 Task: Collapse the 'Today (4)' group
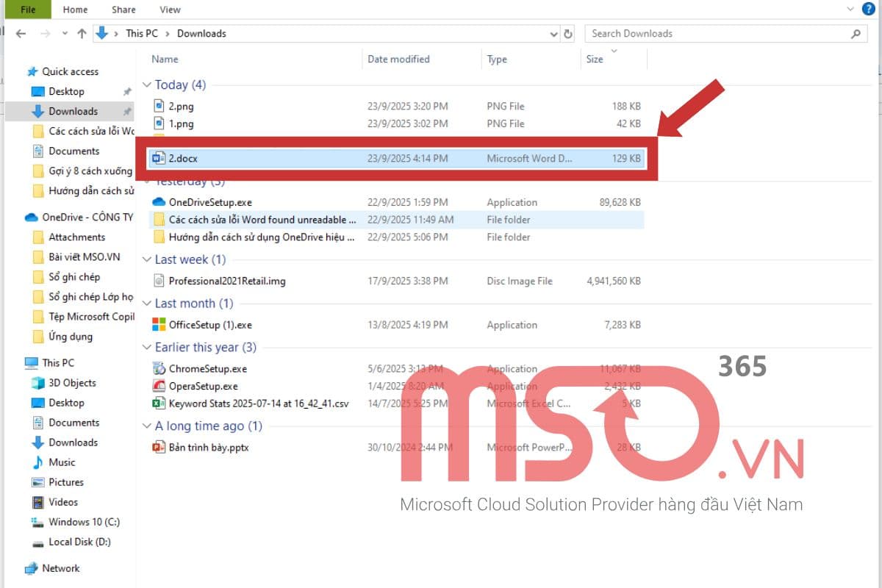point(147,85)
